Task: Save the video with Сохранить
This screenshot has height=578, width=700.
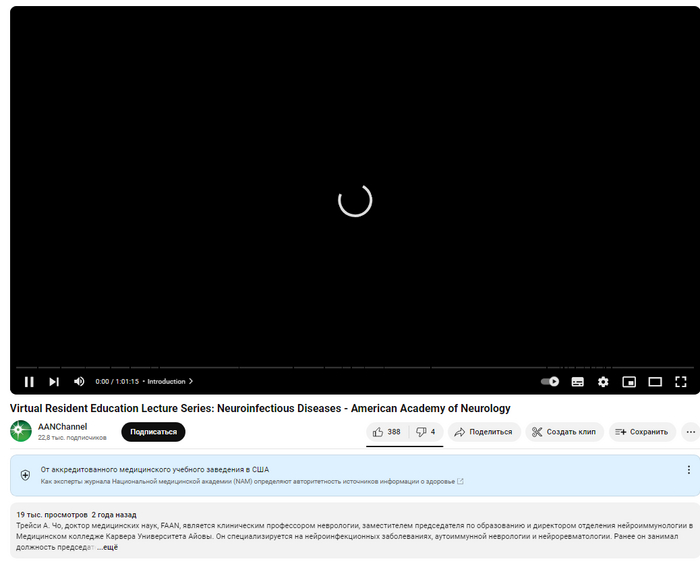Action: (642, 432)
